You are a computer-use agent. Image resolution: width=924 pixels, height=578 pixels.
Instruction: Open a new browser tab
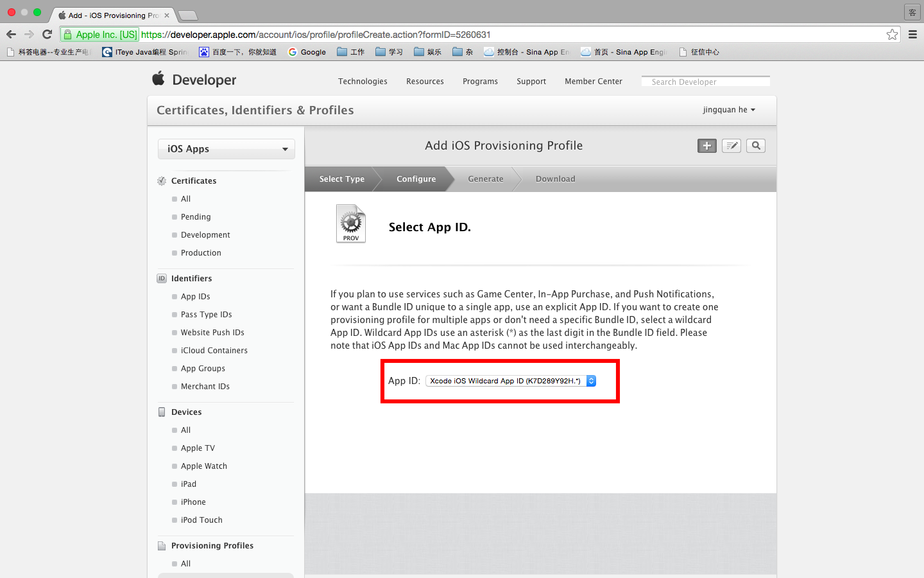(x=187, y=15)
